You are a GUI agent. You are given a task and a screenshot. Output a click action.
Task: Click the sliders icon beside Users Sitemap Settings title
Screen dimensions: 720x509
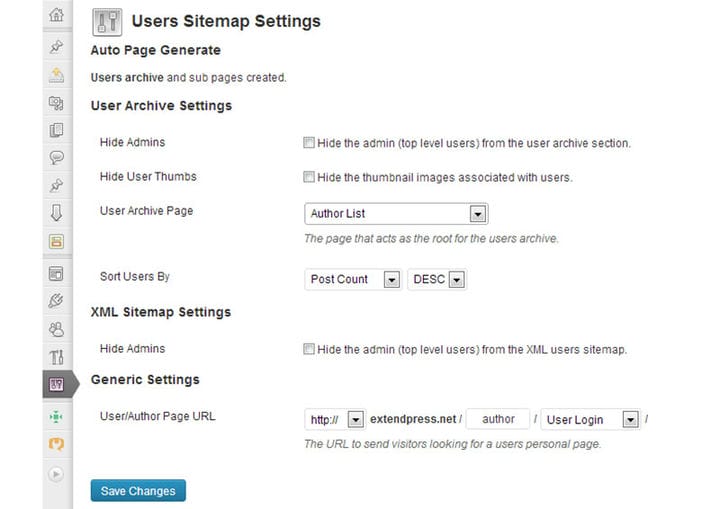click(x=107, y=22)
